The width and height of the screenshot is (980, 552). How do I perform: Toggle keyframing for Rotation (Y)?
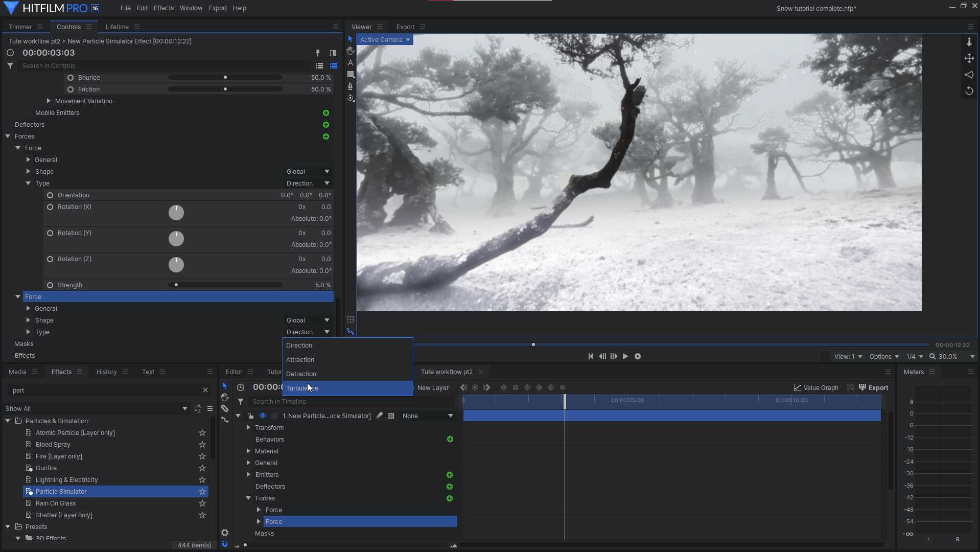click(50, 233)
